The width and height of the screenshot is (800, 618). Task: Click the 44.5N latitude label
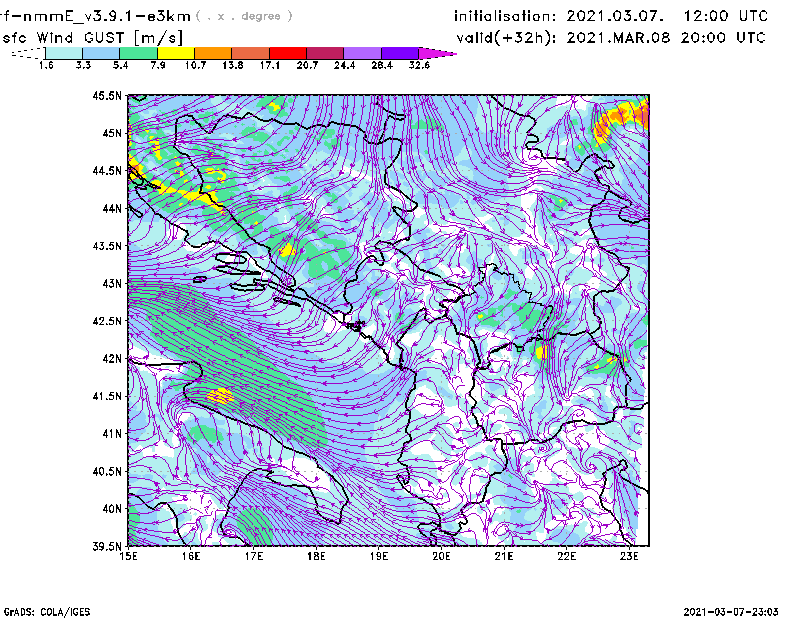point(107,170)
